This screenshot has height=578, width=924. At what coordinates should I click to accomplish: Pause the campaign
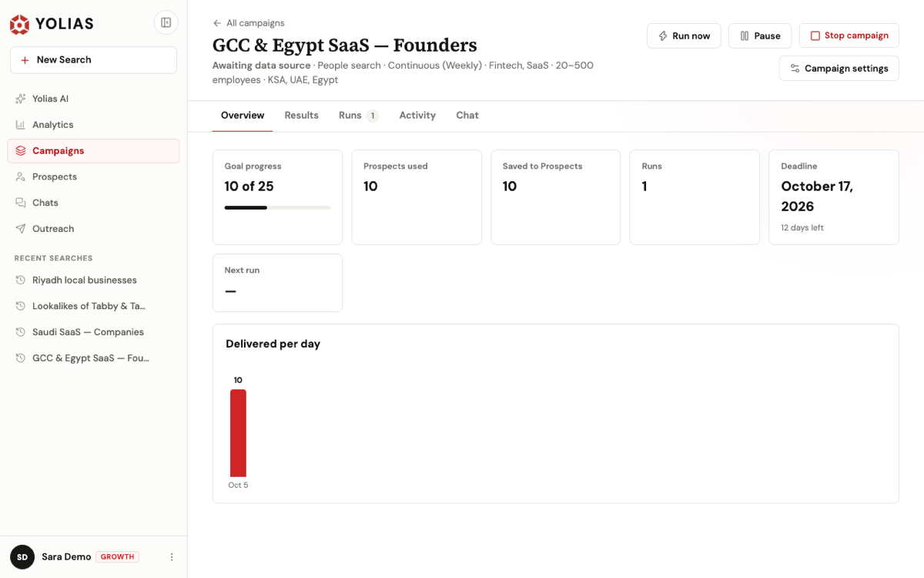tap(759, 36)
